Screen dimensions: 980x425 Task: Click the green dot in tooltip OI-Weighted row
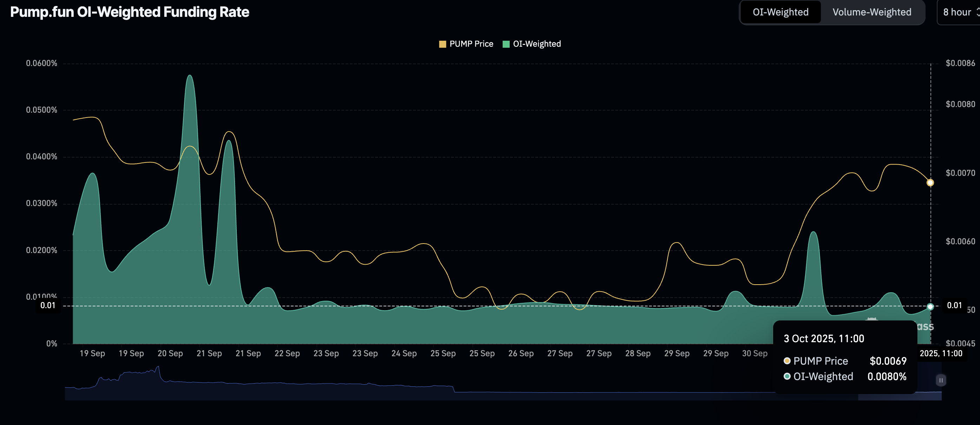point(787,376)
